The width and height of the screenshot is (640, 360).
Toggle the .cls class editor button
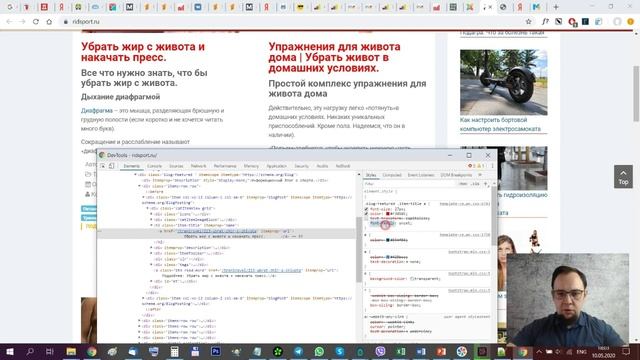475,184
